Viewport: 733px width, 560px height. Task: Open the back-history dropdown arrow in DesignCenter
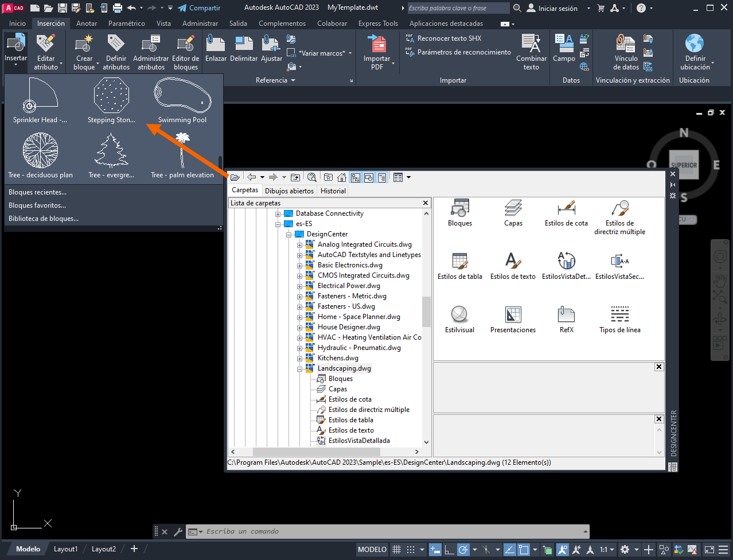[262, 177]
